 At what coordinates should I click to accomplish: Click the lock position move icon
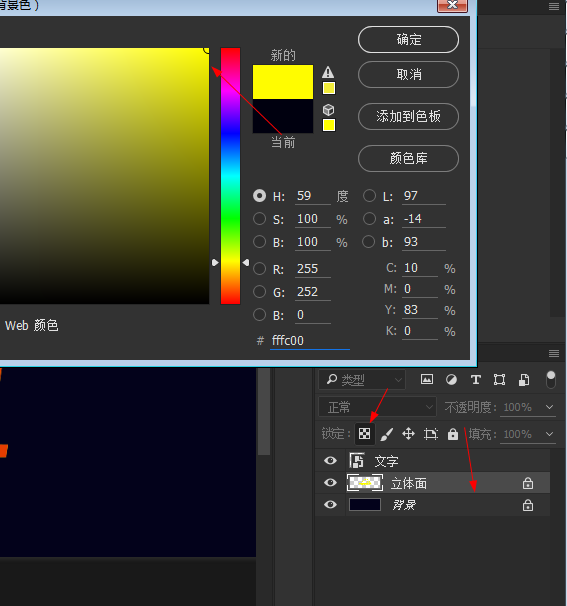pyautogui.click(x=408, y=434)
